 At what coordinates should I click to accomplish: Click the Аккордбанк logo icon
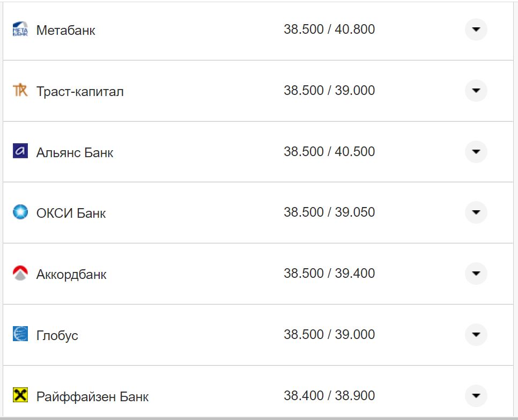pyautogui.click(x=20, y=274)
